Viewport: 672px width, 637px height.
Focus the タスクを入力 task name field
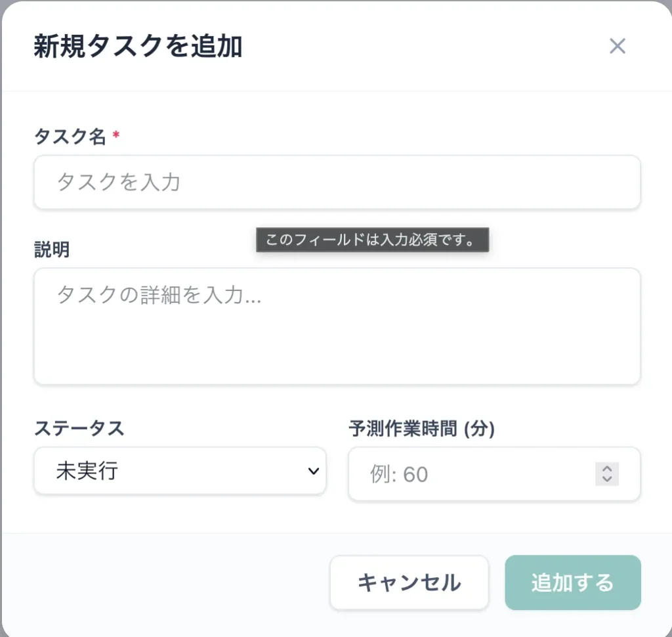[337, 183]
